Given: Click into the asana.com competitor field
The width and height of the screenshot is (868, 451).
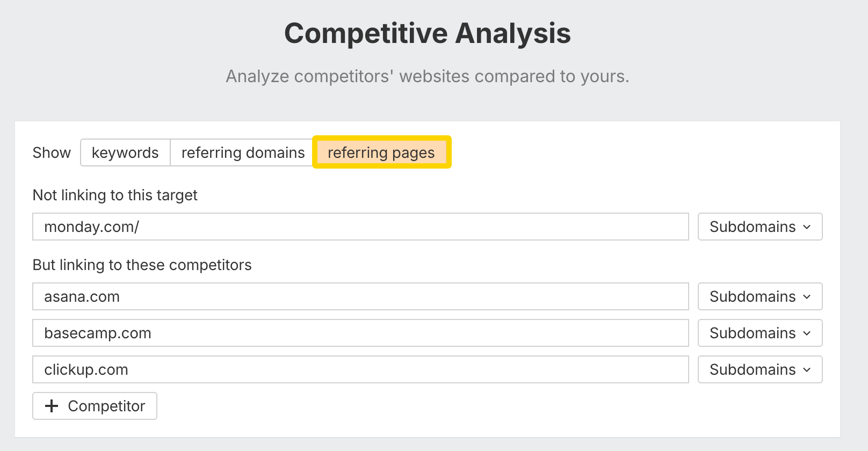Looking at the screenshot, I should coord(360,296).
